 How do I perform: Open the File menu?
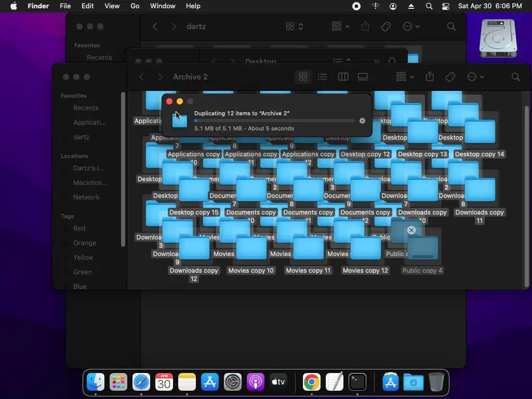(65, 6)
